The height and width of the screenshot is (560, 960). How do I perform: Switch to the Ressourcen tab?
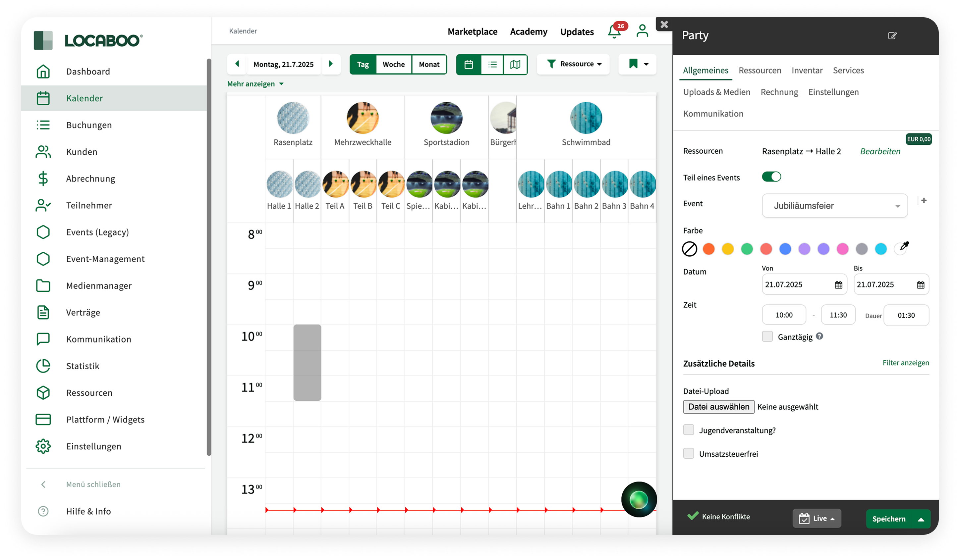[760, 71]
